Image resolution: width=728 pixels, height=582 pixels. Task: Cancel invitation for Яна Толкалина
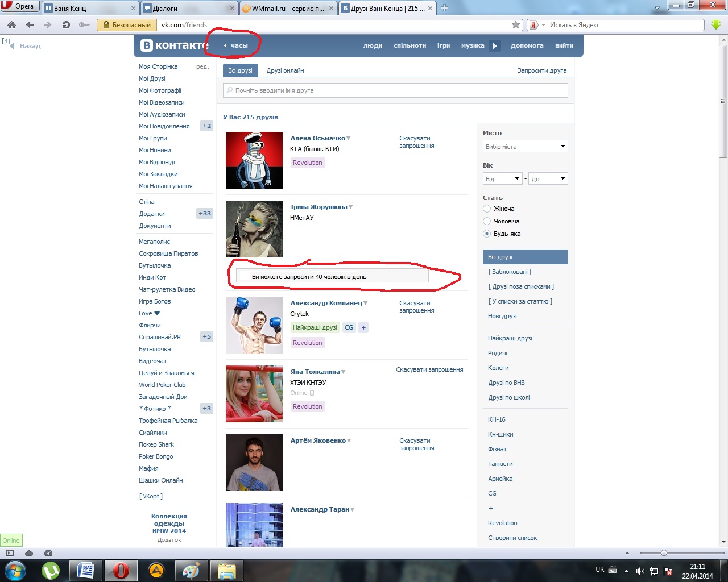pos(429,369)
